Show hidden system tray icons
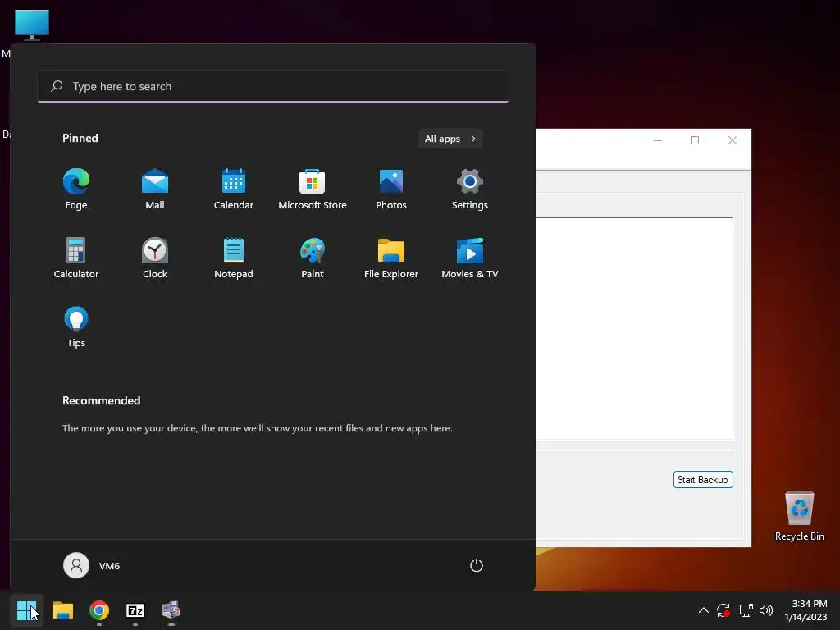This screenshot has width=840, height=630. pos(703,610)
